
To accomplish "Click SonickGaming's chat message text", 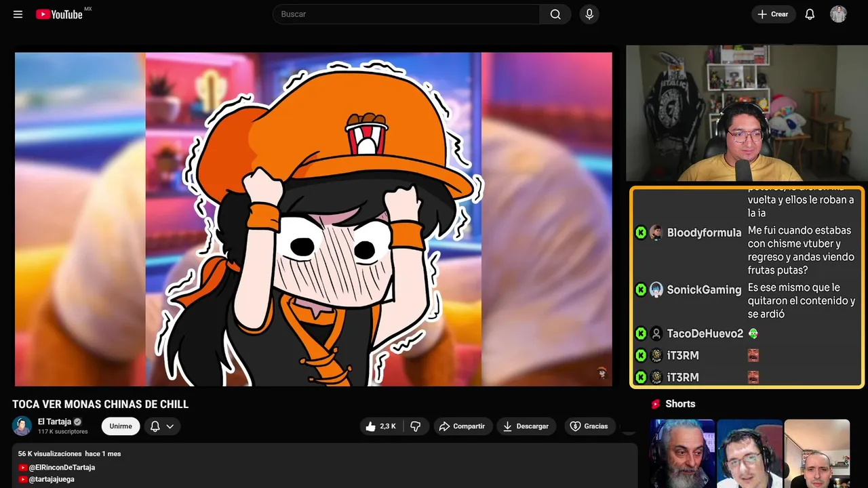I will pos(802,301).
